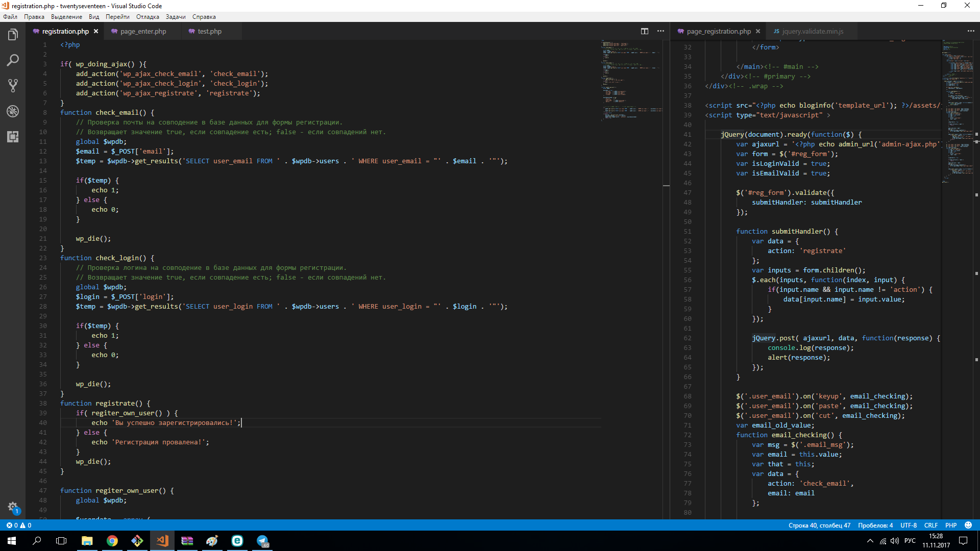Click the feedback smiley in status bar
The image size is (980, 551).
click(968, 525)
